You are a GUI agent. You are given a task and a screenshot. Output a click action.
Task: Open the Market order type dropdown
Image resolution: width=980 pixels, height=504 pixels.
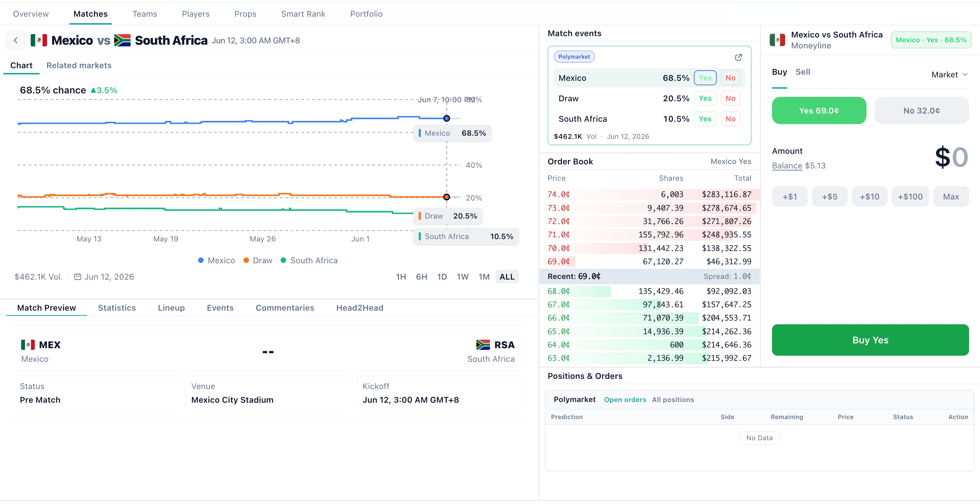click(x=949, y=75)
